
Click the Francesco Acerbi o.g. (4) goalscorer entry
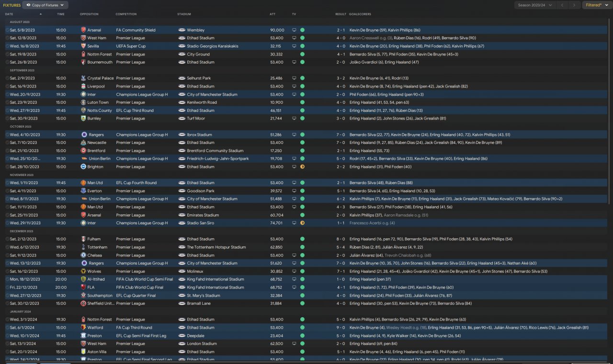click(x=372, y=223)
